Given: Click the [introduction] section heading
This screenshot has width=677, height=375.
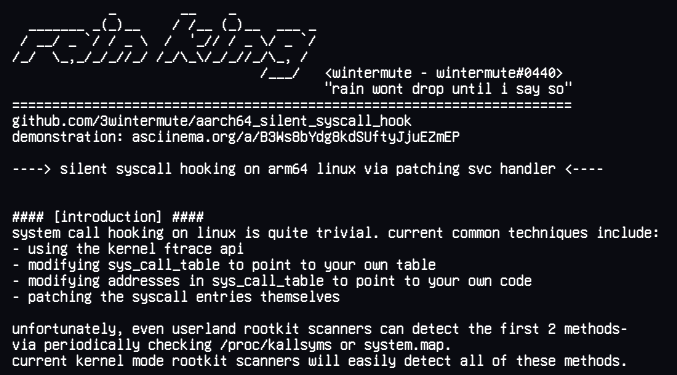Looking at the screenshot, I should [108, 217].
